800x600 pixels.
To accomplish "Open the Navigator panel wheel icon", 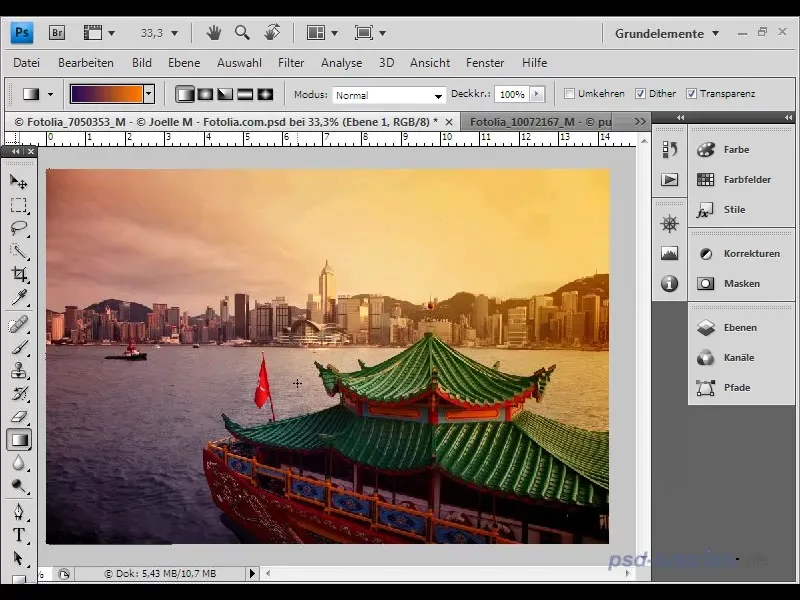I will click(x=669, y=223).
